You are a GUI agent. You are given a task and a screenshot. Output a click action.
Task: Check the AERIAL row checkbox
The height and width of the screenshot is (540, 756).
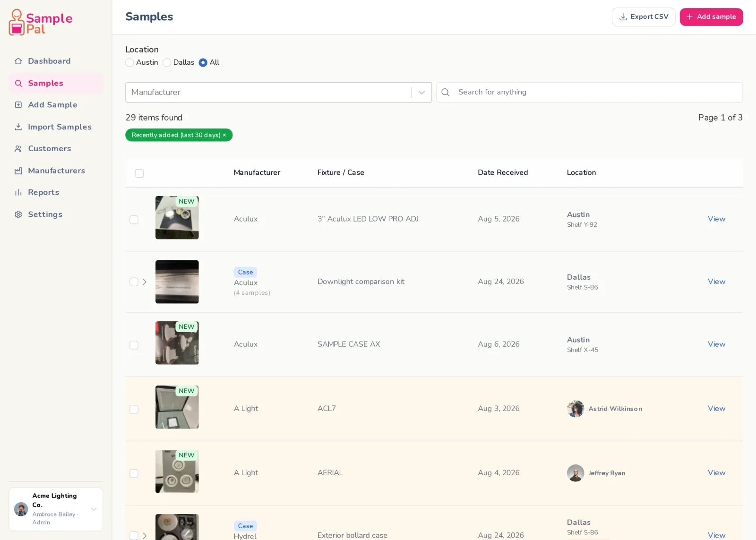[x=134, y=473]
